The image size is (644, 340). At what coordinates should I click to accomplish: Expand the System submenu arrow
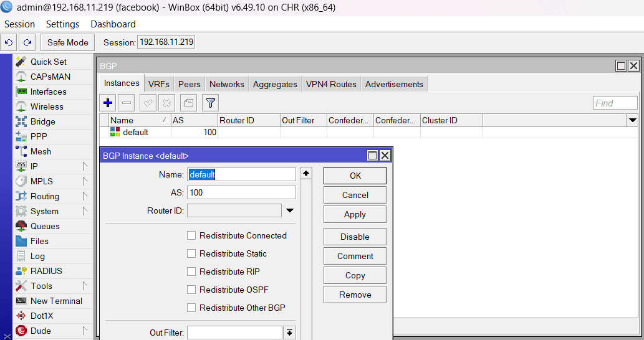coord(85,211)
